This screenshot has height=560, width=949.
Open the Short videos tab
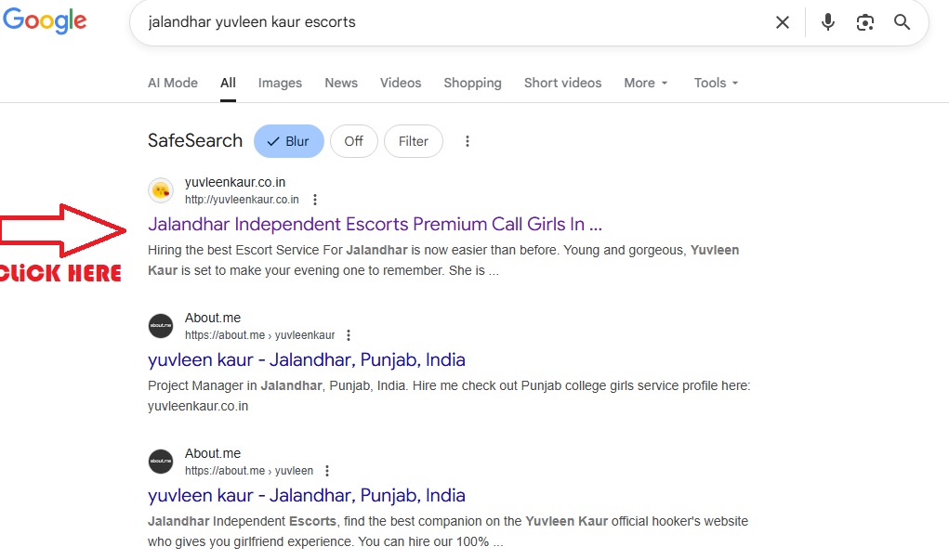tap(562, 83)
